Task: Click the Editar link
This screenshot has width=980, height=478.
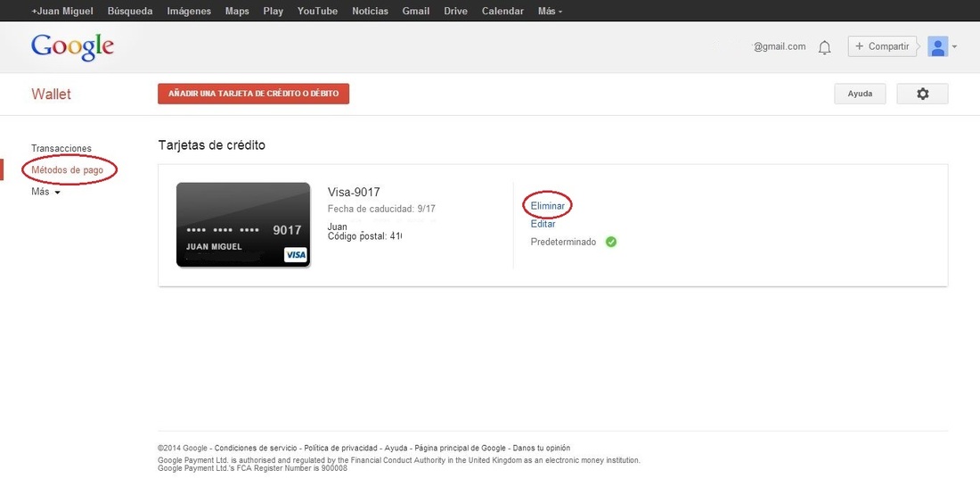Action: (x=543, y=224)
